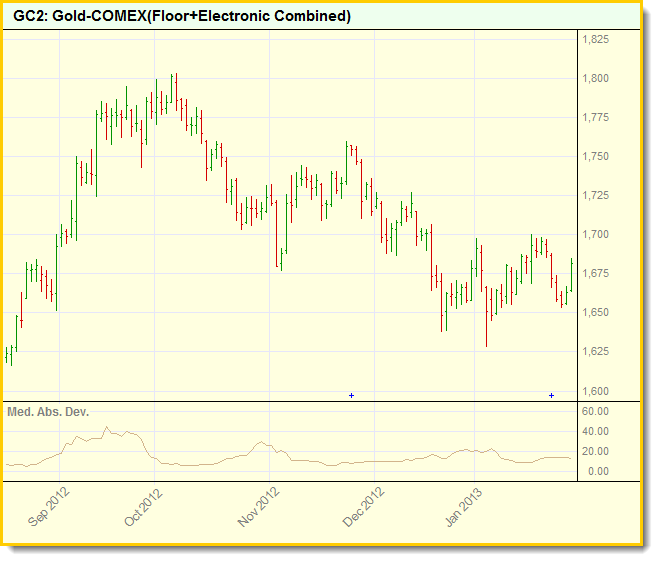The height and width of the screenshot is (561, 658).
Task: Click the 1,700 price axis label
Action: [x=596, y=235]
